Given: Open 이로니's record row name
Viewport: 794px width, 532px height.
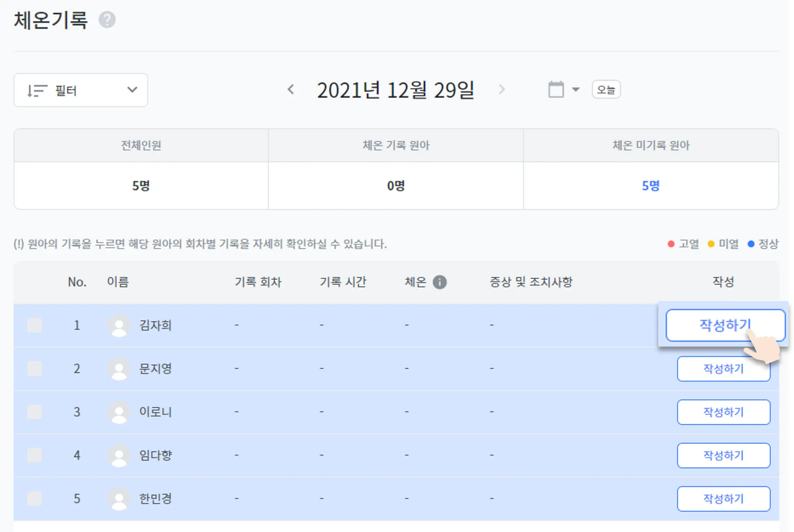Looking at the screenshot, I should [155, 412].
